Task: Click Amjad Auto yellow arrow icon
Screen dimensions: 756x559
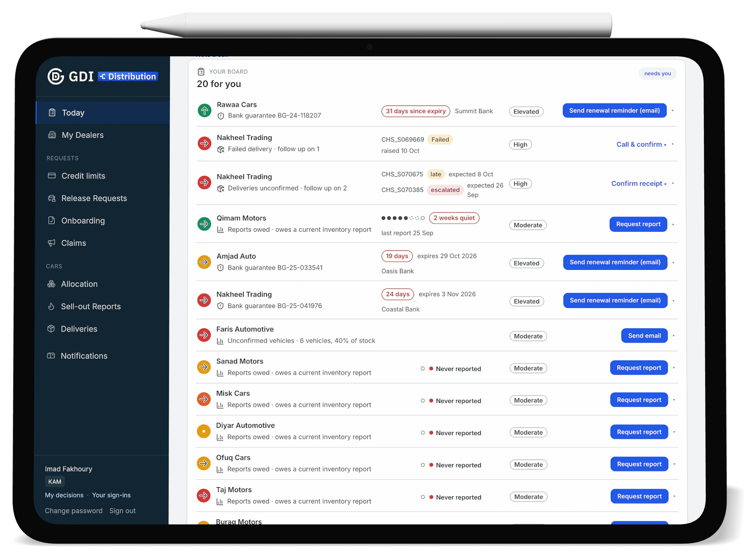Action: [x=204, y=261]
